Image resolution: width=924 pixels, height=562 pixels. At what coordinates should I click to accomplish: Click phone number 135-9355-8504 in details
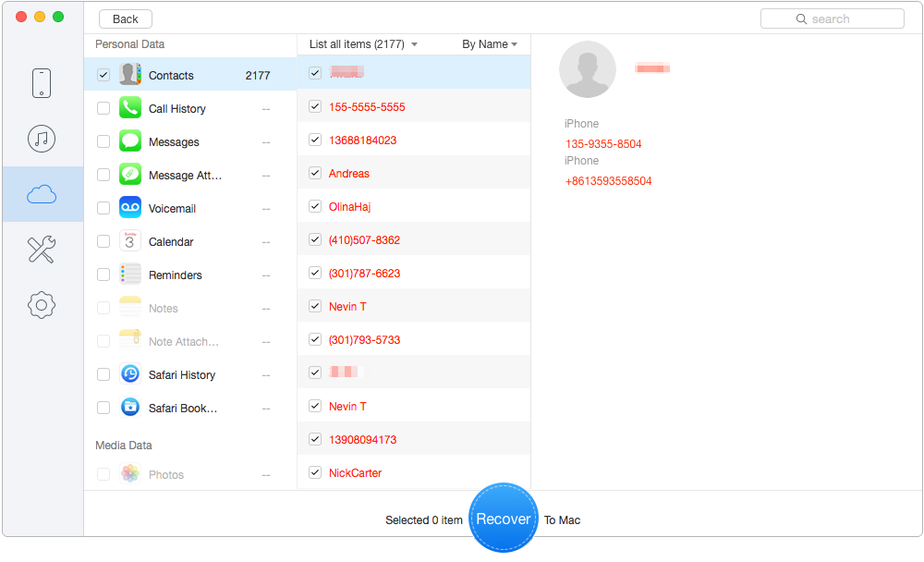(x=603, y=144)
